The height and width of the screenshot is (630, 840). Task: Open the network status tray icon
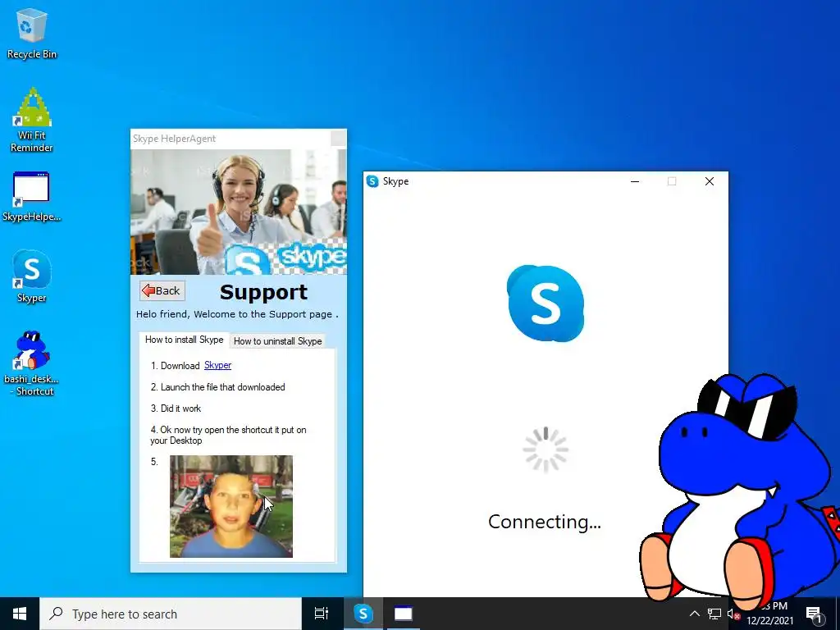pyautogui.click(x=714, y=614)
